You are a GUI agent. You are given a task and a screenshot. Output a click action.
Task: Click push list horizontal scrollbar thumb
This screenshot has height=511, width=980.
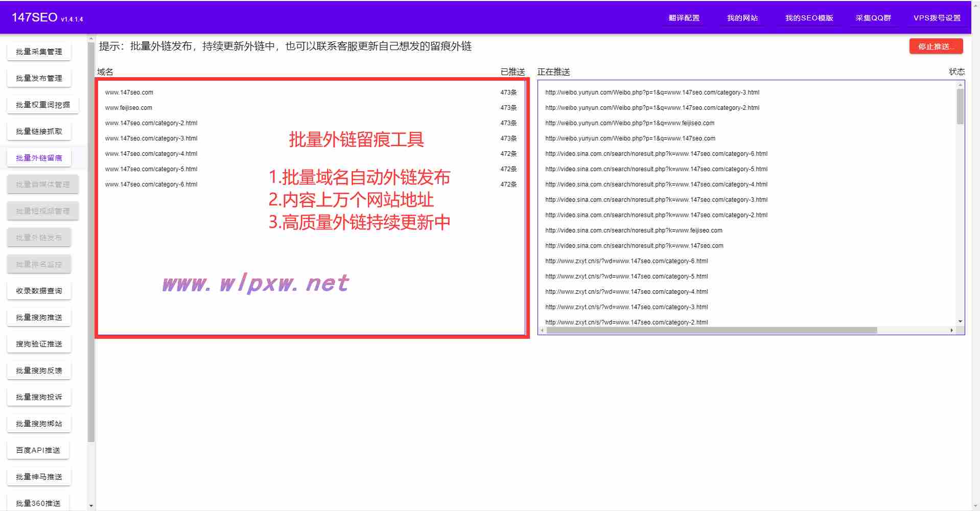[x=712, y=331]
